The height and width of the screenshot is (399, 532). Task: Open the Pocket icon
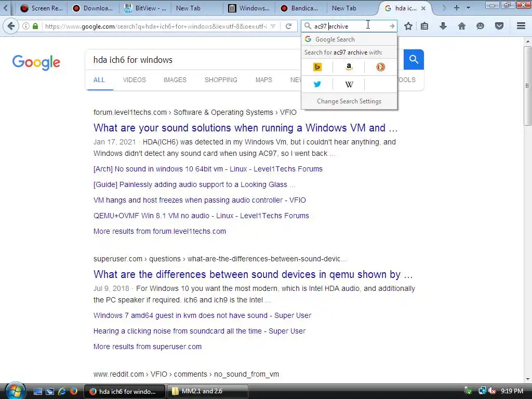(x=499, y=26)
